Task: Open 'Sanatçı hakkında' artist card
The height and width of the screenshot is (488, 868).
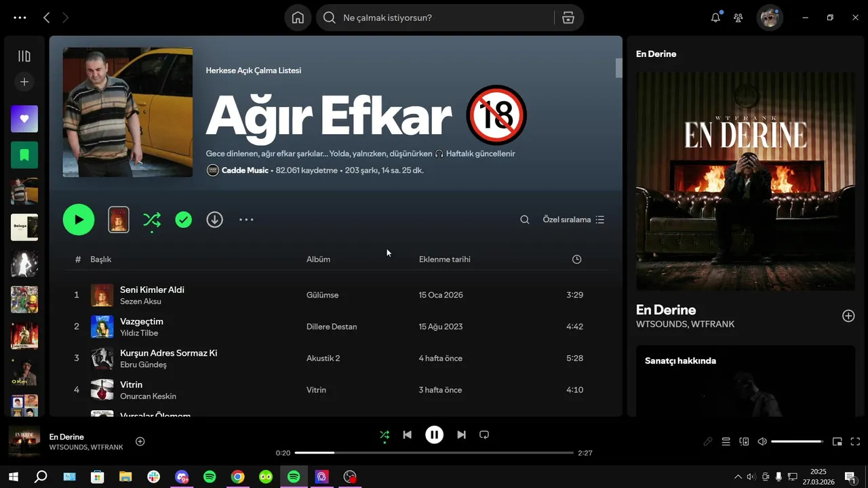Action: coord(746,381)
